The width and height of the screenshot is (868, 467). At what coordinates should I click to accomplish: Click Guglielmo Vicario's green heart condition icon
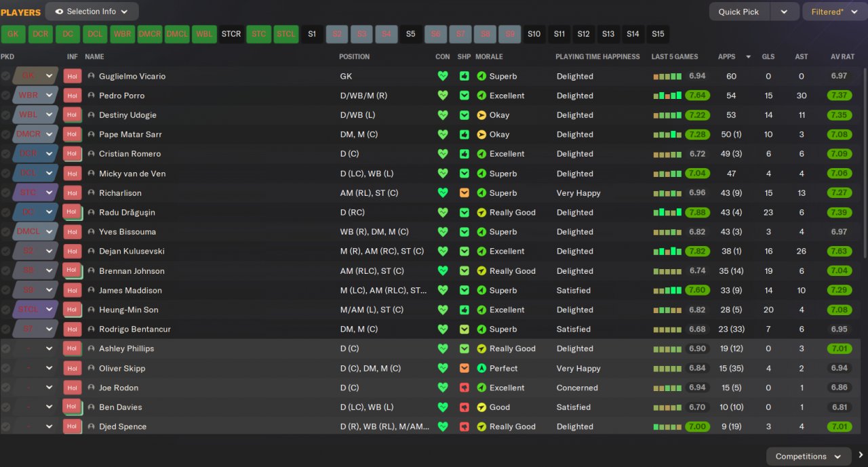(x=443, y=77)
